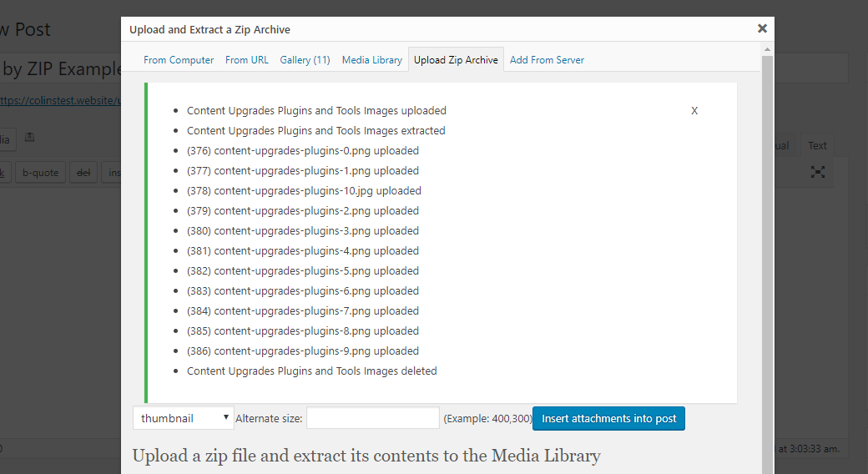The width and height of the screenshot is (868, 474).
Task: Click the ins editor button
Action: point(114,173)
